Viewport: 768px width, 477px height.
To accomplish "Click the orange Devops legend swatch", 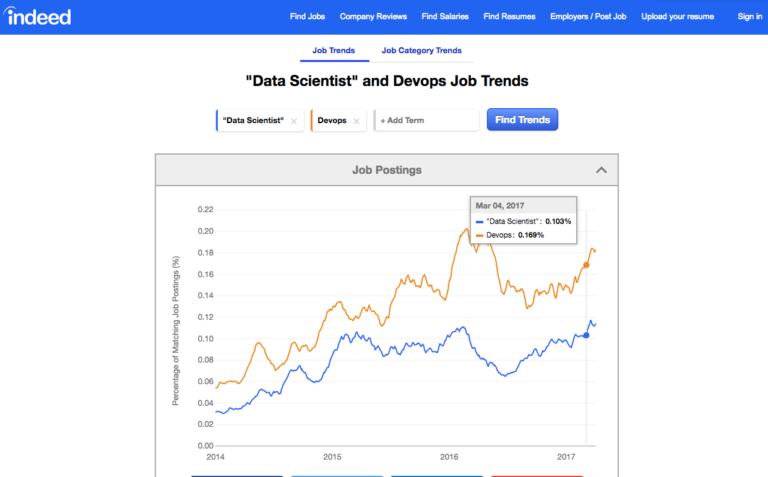I will coord(479,235).
